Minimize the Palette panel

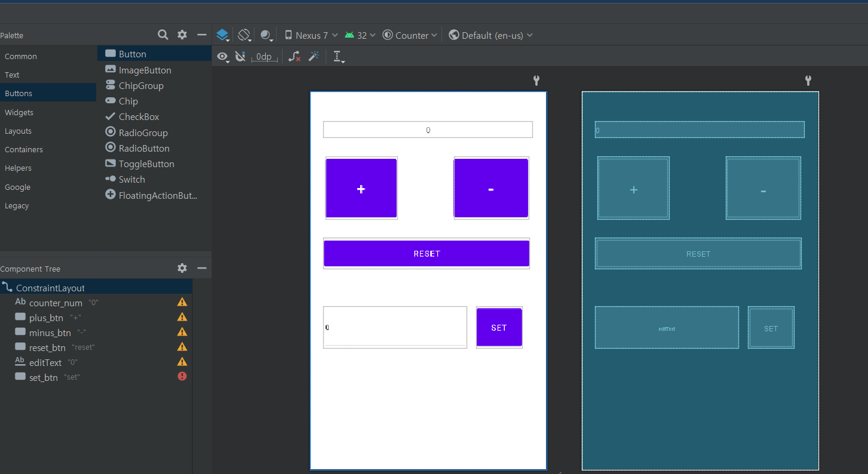coord(202,35)
